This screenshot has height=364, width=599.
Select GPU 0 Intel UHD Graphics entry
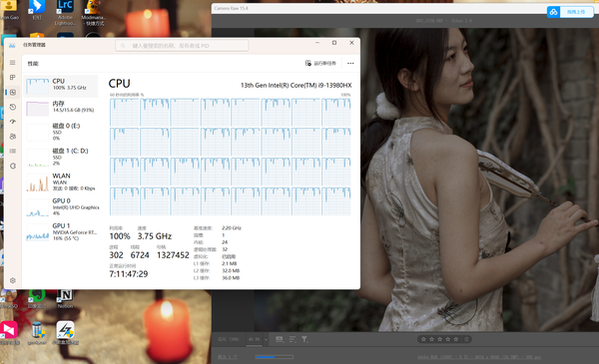click(x=61, y=206)
